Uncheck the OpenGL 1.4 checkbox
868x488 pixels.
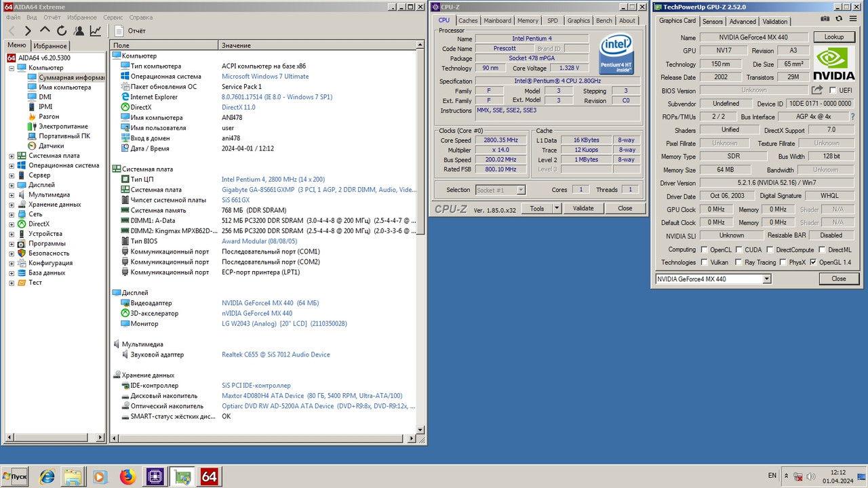(x=813, y=262)
